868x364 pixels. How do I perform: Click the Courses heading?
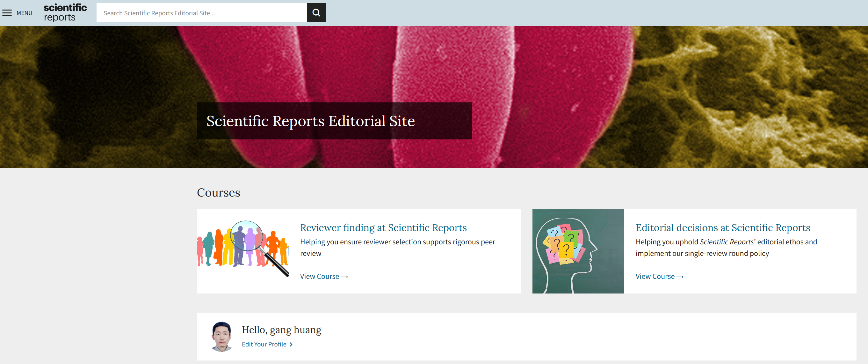[x=218, y=193]
